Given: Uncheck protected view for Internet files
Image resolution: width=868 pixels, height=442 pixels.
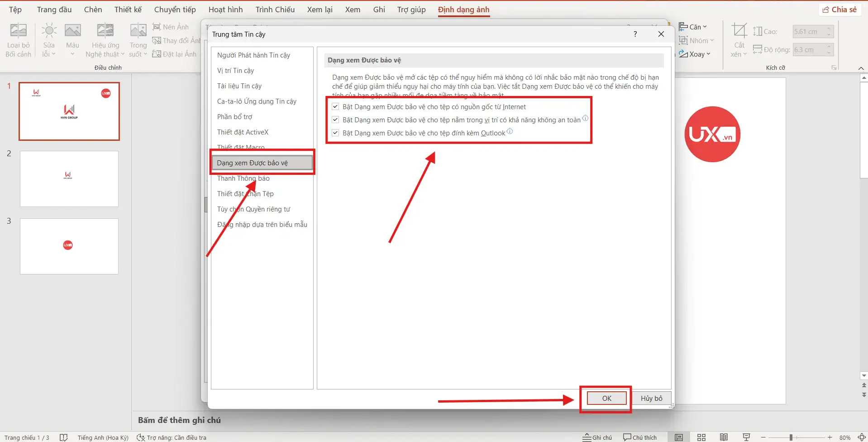Looking at the screenshot, I should pyautogui.click(x=335, y=106).
